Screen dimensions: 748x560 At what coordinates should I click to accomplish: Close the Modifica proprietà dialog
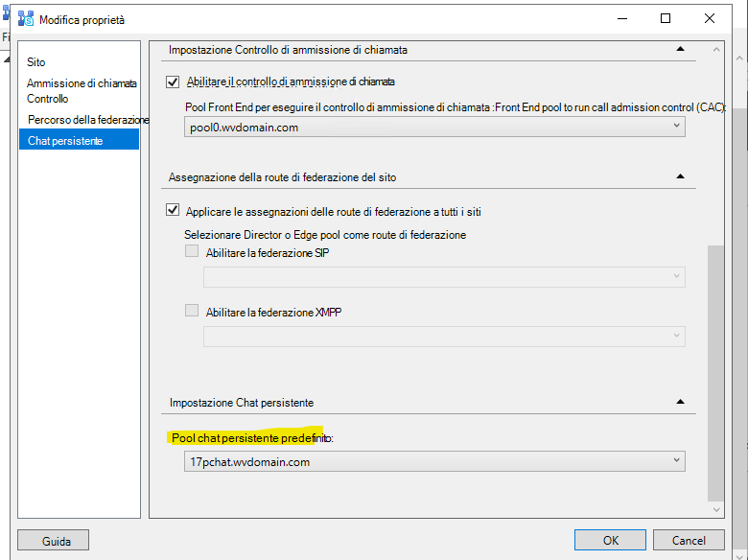coord(710,18)
